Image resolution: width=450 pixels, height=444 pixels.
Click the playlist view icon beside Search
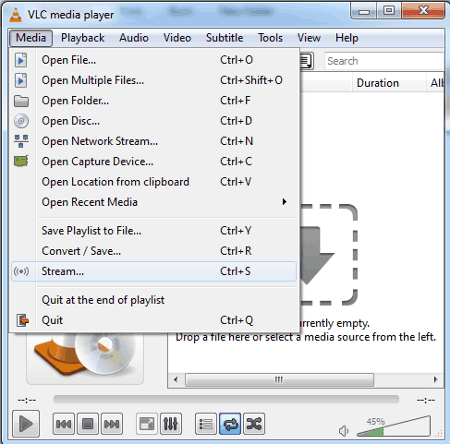tap(307, 61)
